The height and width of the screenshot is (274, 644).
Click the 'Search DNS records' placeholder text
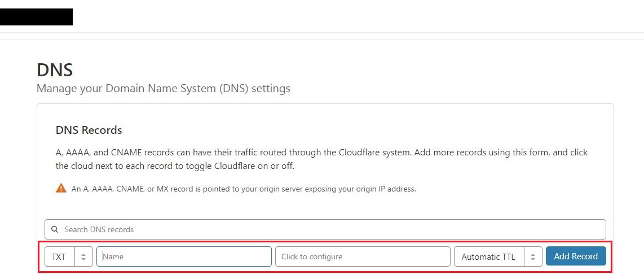[x=99, y=229]
